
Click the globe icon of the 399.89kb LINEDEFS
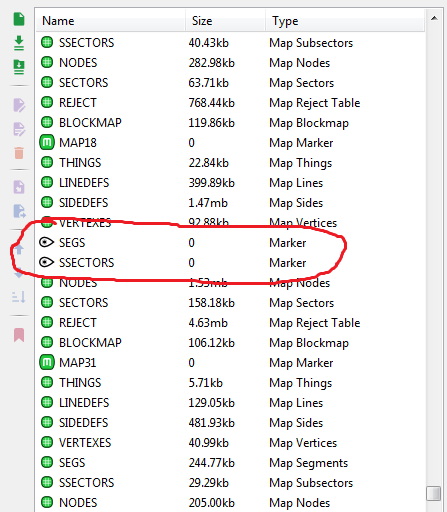pyautogui.click(x=47, y=182)
